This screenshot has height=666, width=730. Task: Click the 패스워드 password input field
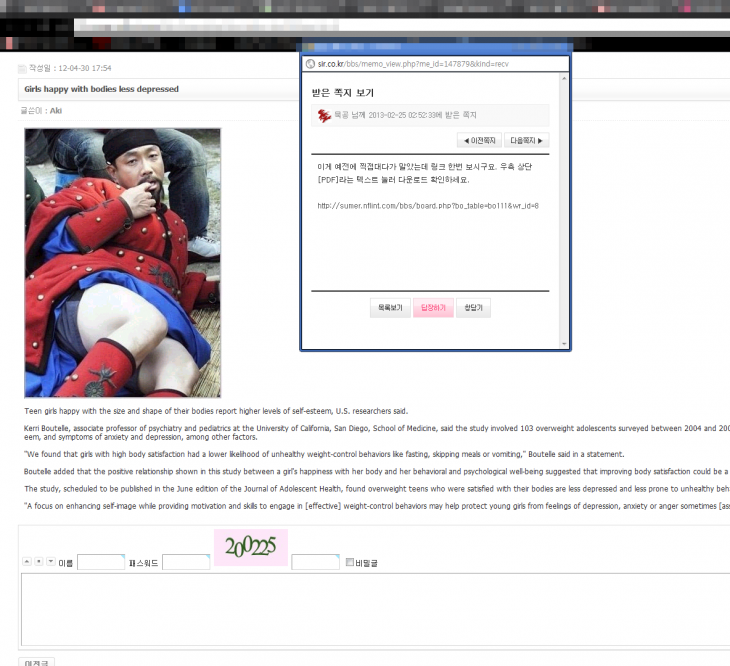[186, 562]
